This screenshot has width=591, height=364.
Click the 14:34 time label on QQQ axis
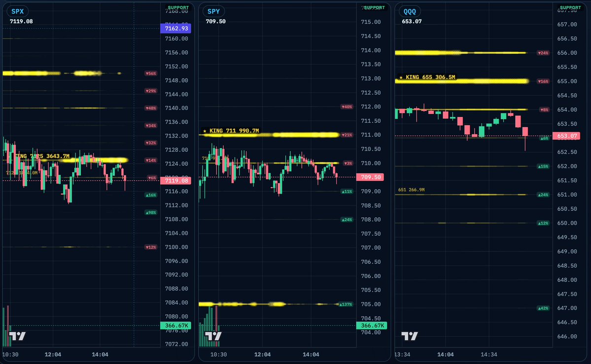tap(489, 355)
